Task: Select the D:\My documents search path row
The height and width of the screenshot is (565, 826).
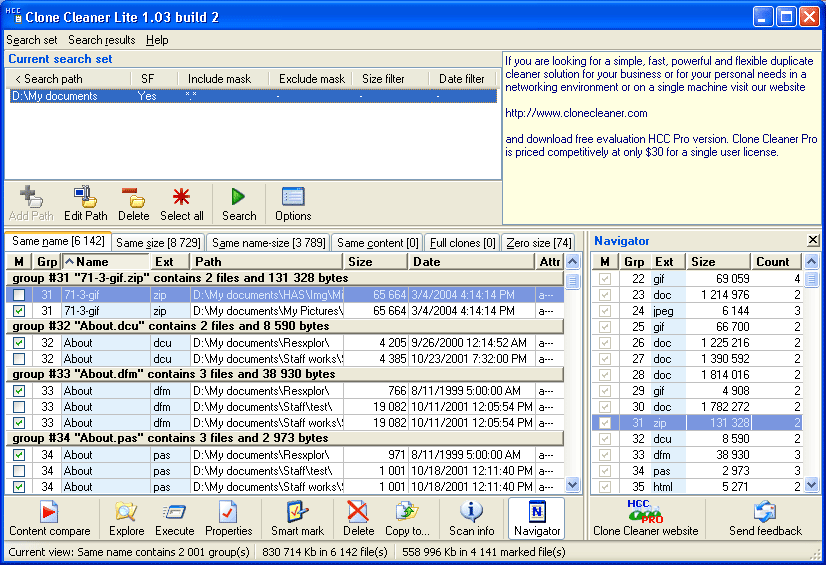Action: (x=253, y=96)
